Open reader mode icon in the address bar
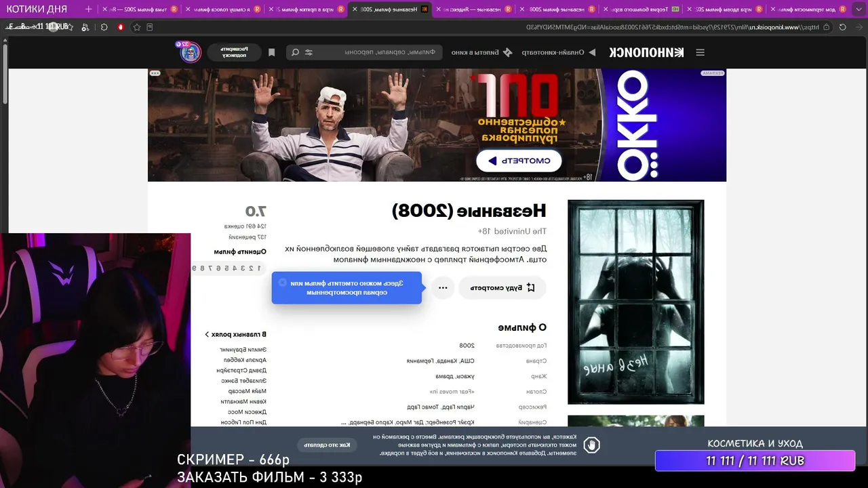The width and height of the screenshot is (868, 488). pyautogui.click(x=150, y=27)
